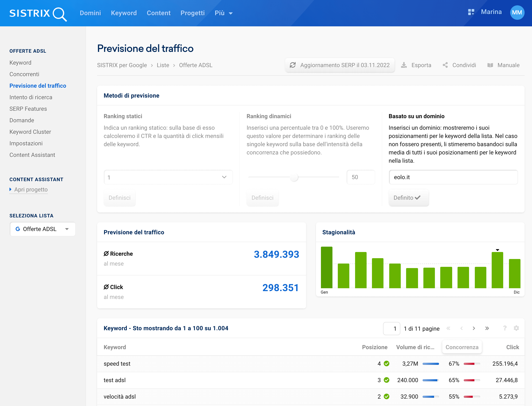
Task: Click the Definito button
Action: pyautogui.click(x=409, y=198)
